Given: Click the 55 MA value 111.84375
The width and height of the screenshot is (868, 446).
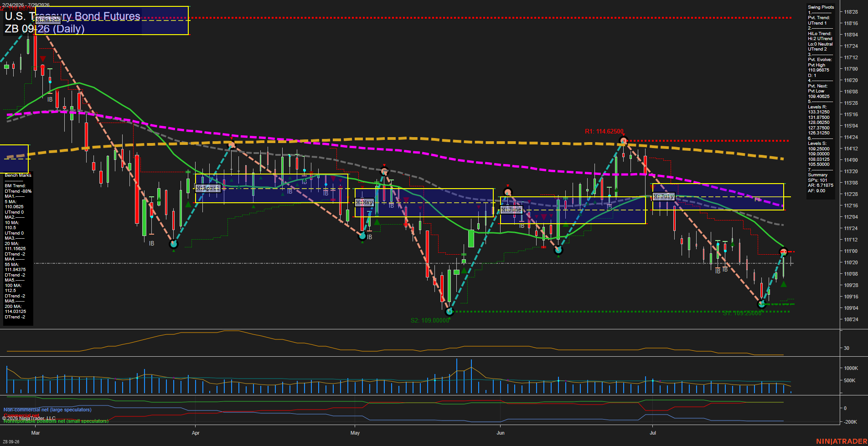Looking at the screenshot, I should (x=15, y=270).
